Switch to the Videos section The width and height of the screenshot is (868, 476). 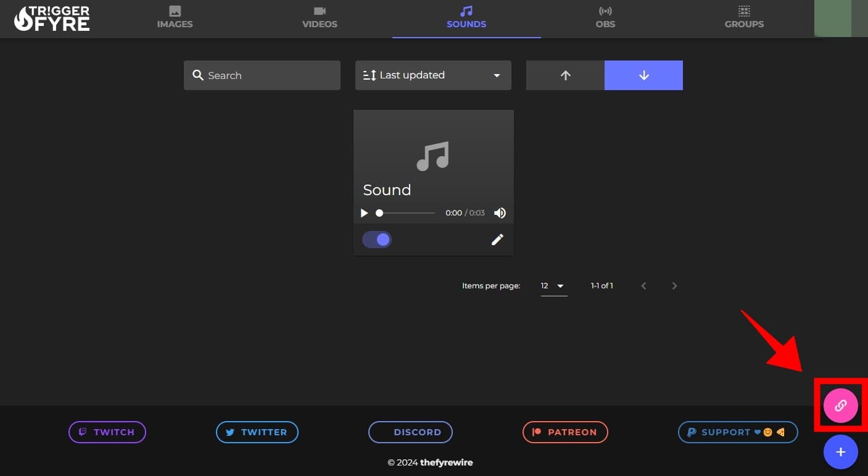tap(319, 19)
